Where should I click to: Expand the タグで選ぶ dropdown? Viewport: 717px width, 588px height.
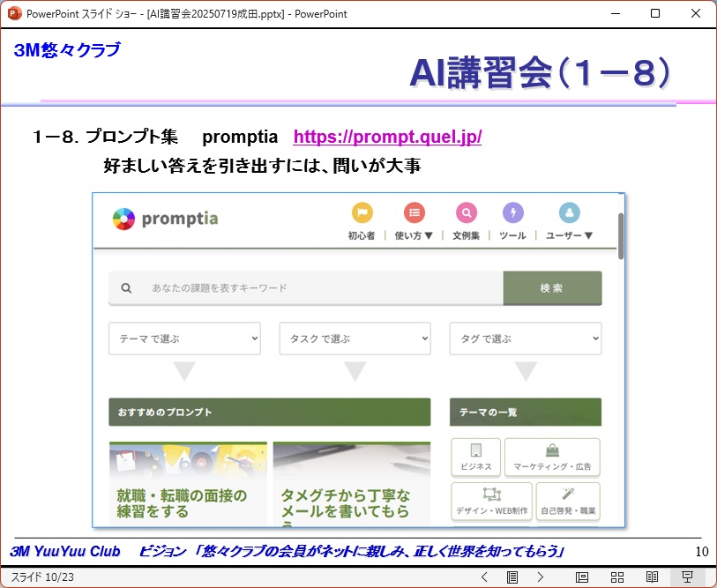pyautogui.click(x=525, y=339)
